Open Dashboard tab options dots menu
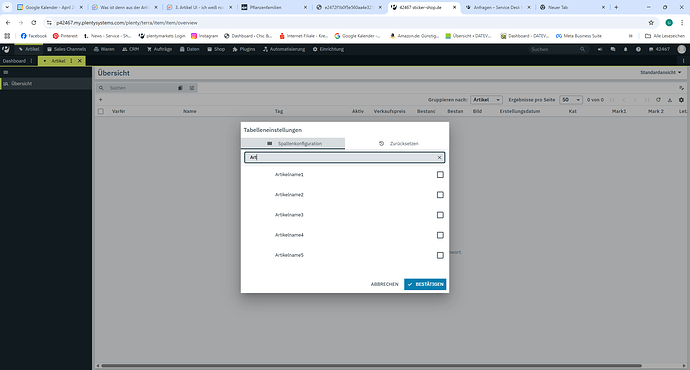This screenshot has height=370, width=690. tap(31, 61)
